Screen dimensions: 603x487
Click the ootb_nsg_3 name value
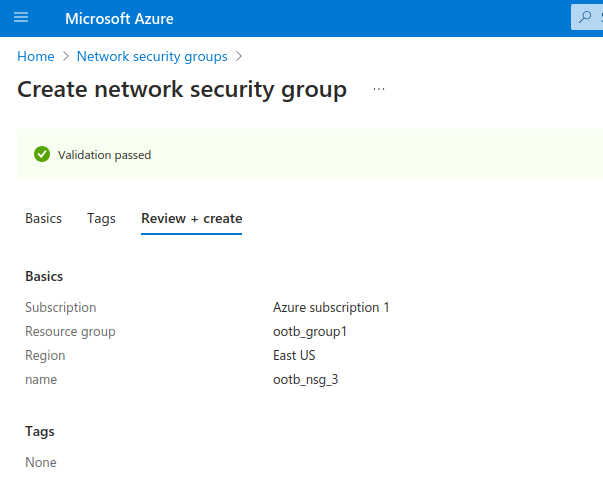point(306,379)
